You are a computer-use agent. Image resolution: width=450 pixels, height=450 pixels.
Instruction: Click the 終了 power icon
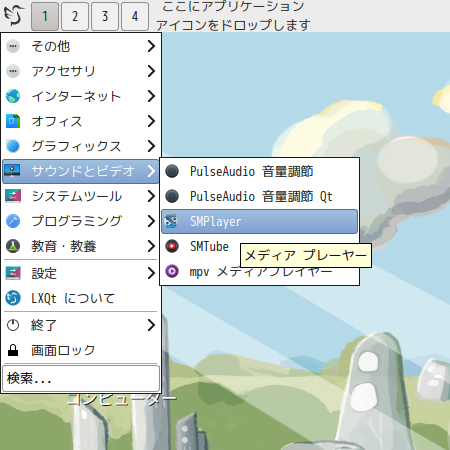pos(13,325)
